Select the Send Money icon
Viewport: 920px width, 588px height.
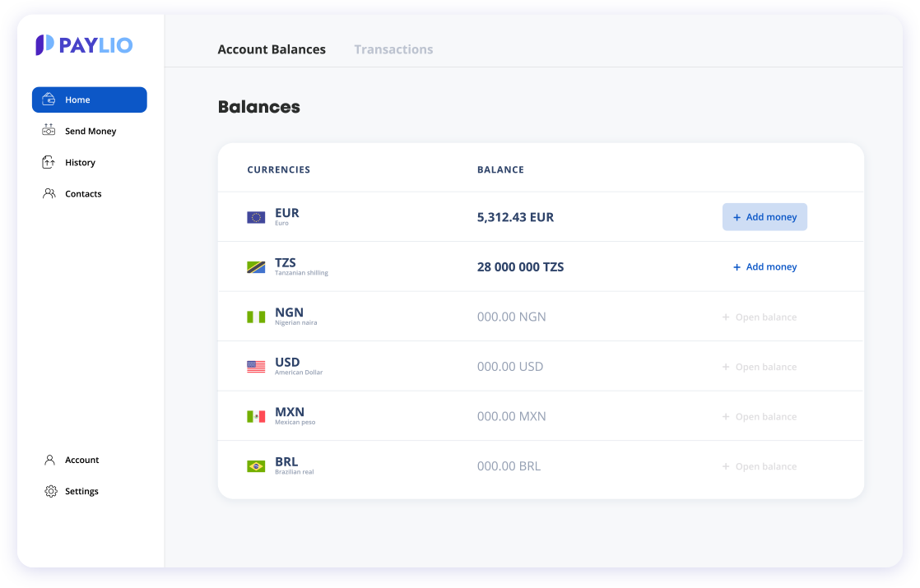[49, 131]
